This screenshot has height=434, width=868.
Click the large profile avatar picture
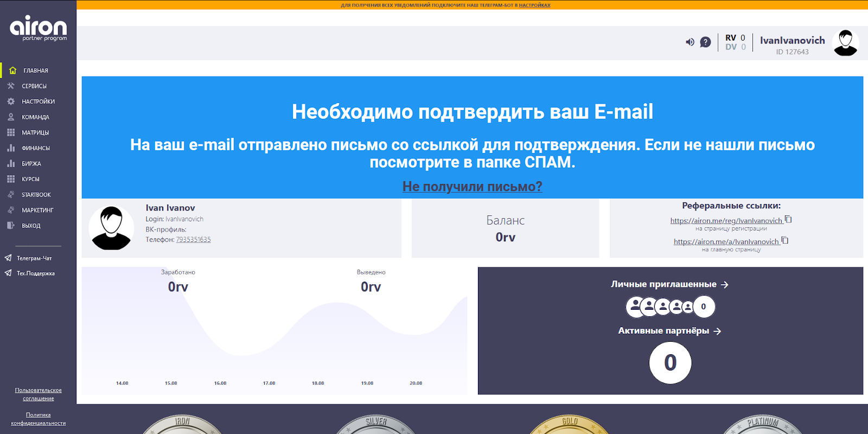click(111, 228)
